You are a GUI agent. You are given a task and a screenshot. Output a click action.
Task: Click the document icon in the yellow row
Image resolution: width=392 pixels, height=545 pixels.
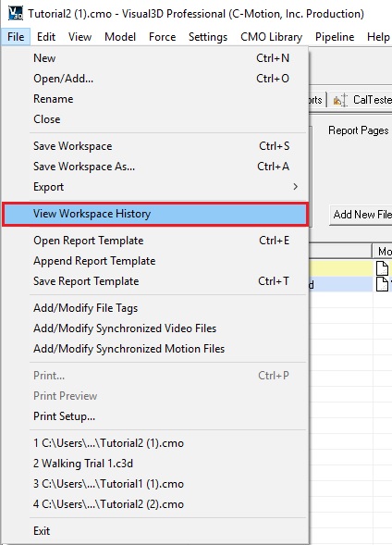click(382, 267)
